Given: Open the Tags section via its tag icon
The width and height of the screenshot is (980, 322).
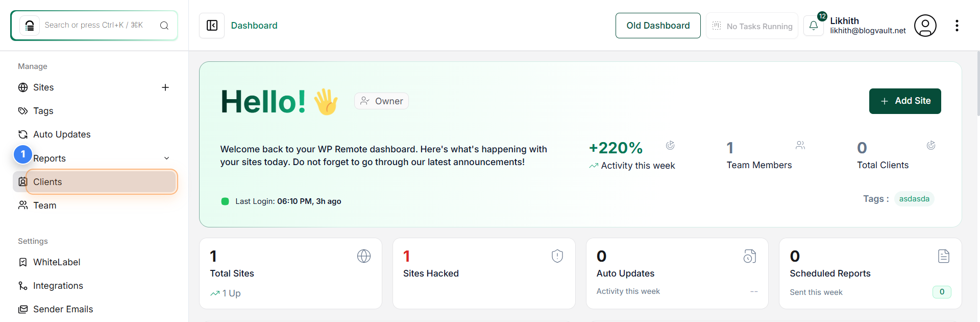Looking at the screenshot, I should tap(22, 110).
